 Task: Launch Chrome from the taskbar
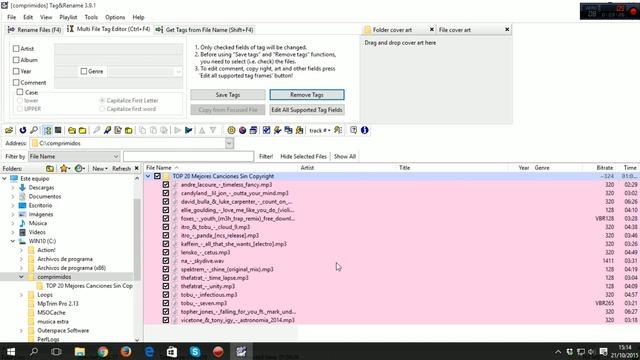click(x=103, y=351)
